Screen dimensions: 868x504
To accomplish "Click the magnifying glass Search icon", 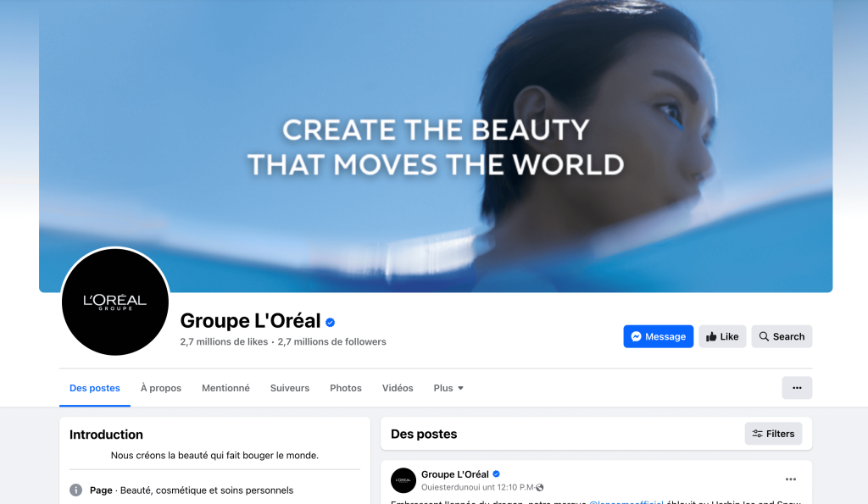I will pos(764,336).
